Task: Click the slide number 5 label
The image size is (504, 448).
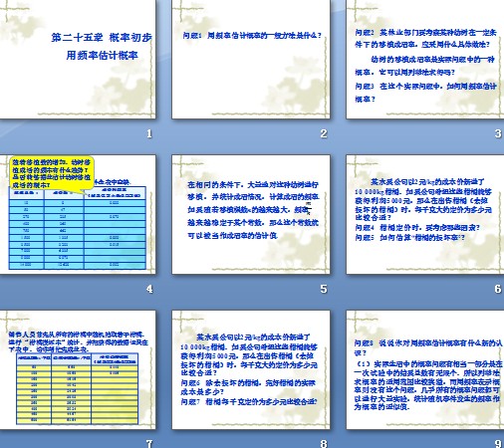Action: tap(324, 289)
